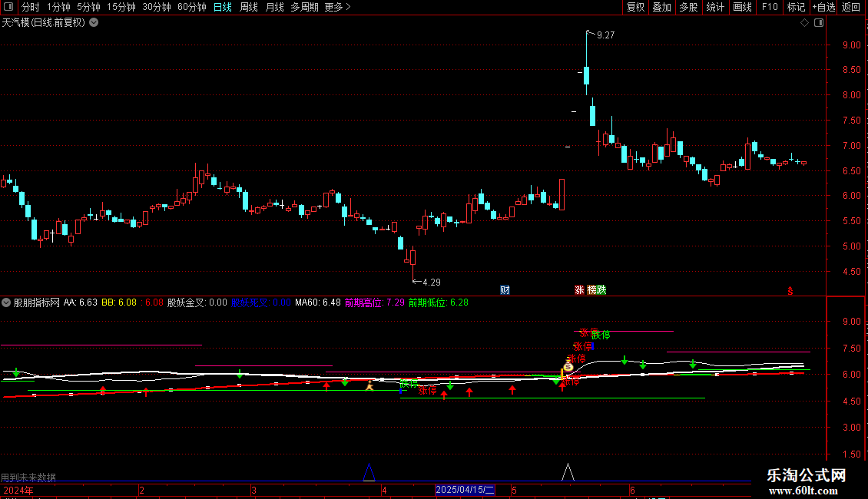This screenshot has width=868, height=499.
Task: Click the 标记 mark button
Action: pyautogui.click(x=796, y=7)
